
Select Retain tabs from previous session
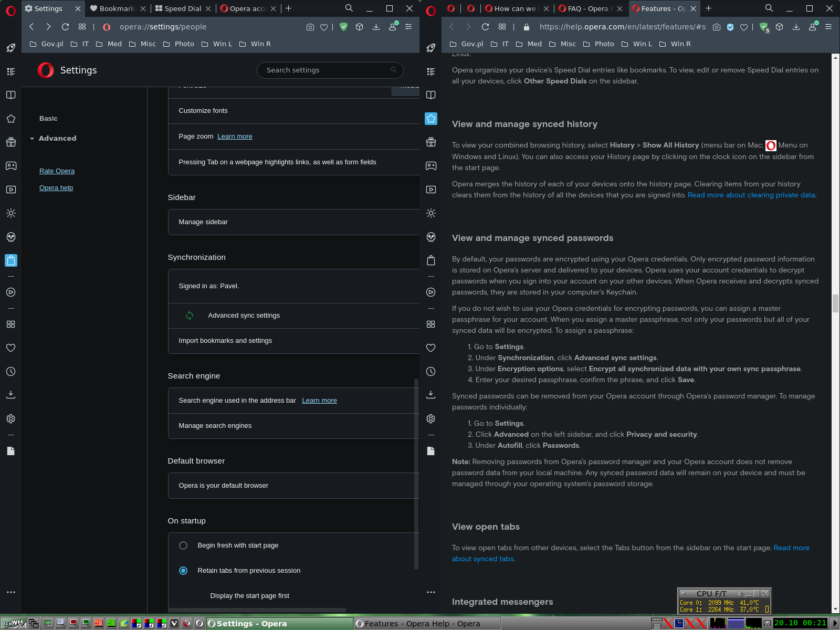183,571
